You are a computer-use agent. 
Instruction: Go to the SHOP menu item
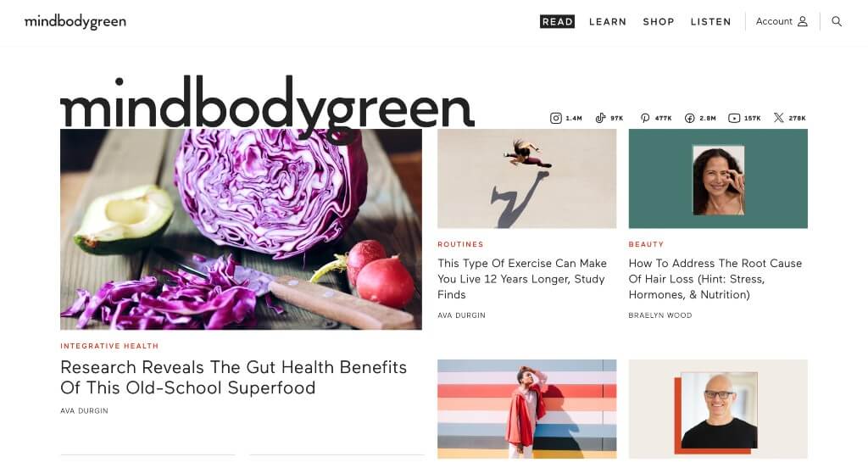point(658,21)
